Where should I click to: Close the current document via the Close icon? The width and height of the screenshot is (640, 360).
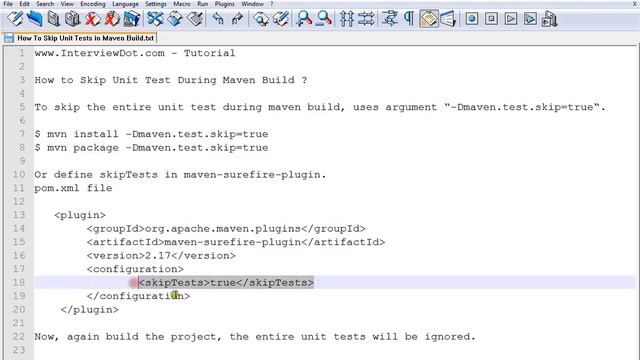coord(92,19)
